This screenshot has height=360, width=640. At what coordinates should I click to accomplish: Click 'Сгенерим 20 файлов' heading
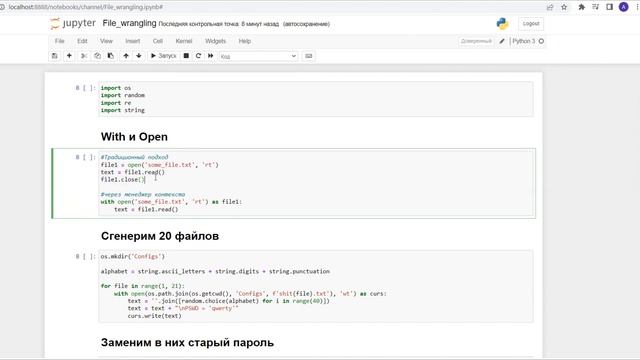160,236
